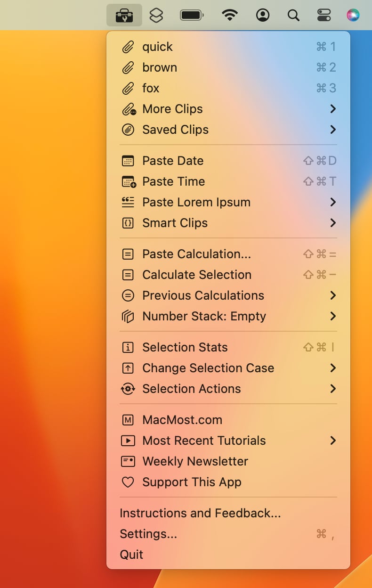Expand the Previous Calculations submenu
The image size is (372, 588).
point(203,295)
